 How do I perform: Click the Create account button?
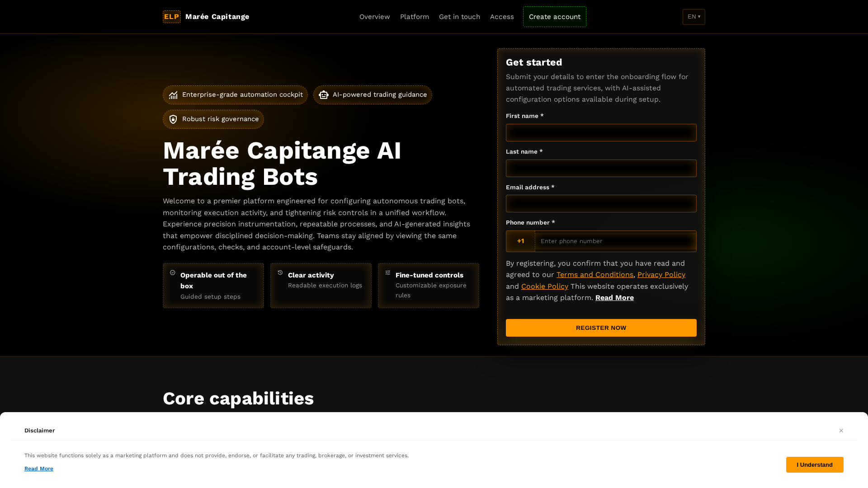point(555,17)
